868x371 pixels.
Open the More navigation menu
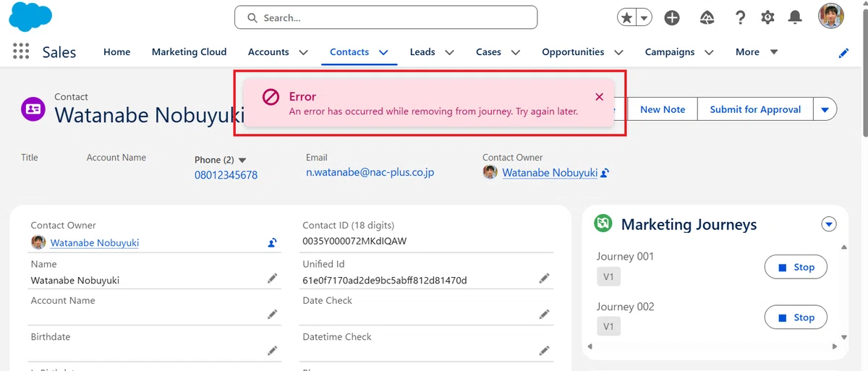[x=757, y=52]
